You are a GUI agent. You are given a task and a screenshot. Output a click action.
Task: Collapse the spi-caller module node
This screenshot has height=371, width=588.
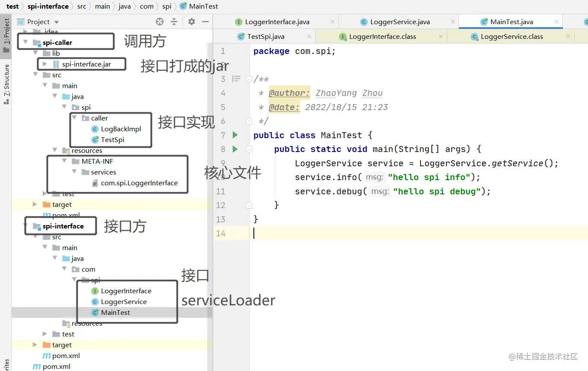tap(25, 42)
